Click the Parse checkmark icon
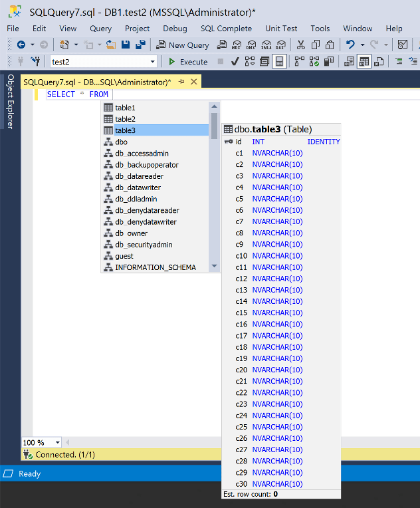The height and width of the screenshot is (508, 420). [235, 61]
